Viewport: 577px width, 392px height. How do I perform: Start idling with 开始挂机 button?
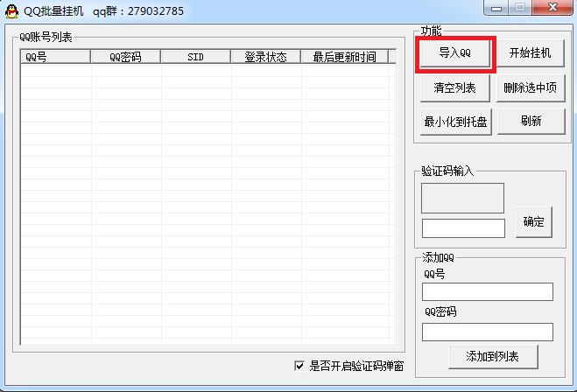coord(530,53)
